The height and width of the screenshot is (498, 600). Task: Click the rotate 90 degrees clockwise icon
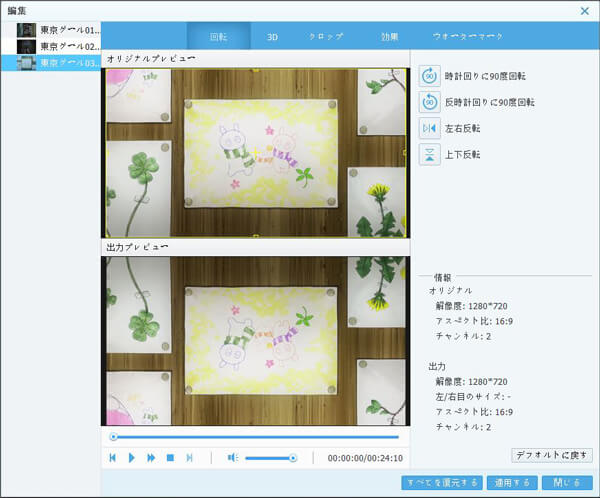coord(429,76)
